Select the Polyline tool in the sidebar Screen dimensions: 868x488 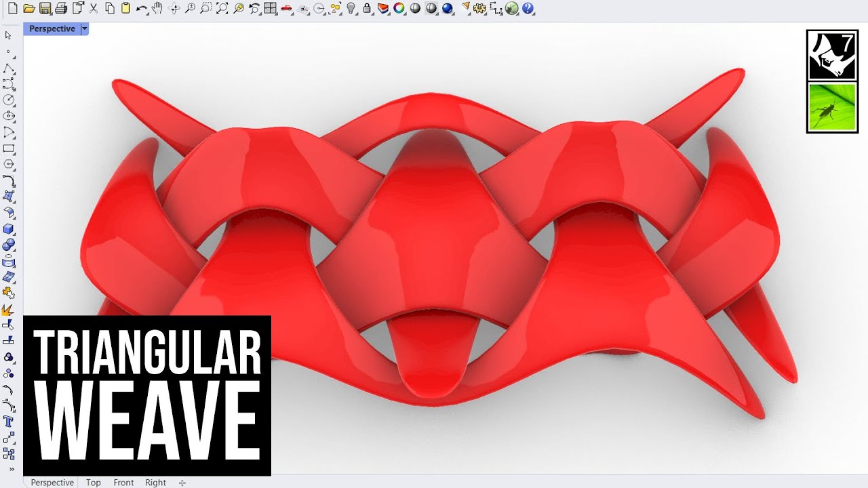click(9, 68)
